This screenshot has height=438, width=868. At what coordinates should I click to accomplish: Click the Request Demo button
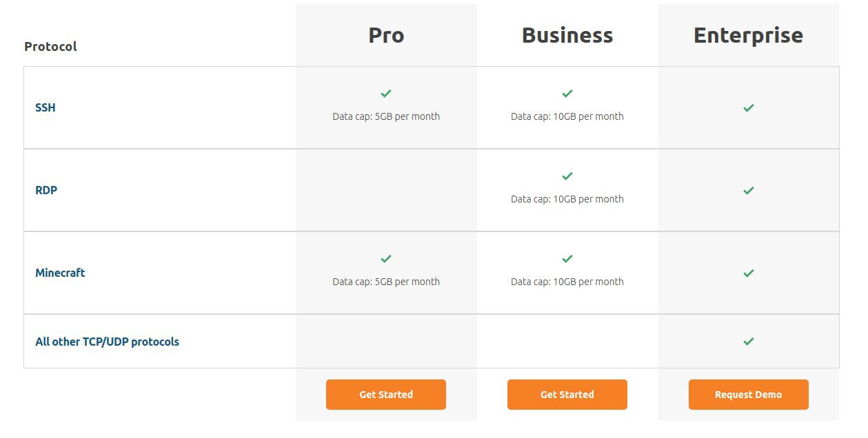749,395
